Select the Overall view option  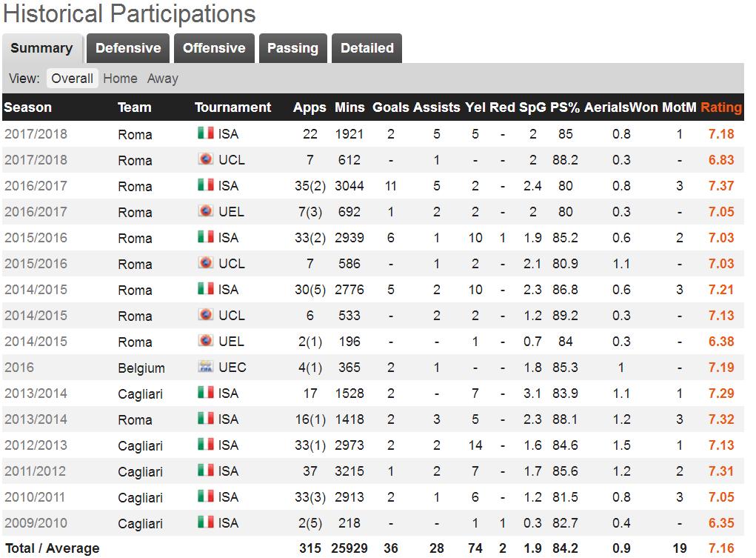click(73, 79)
